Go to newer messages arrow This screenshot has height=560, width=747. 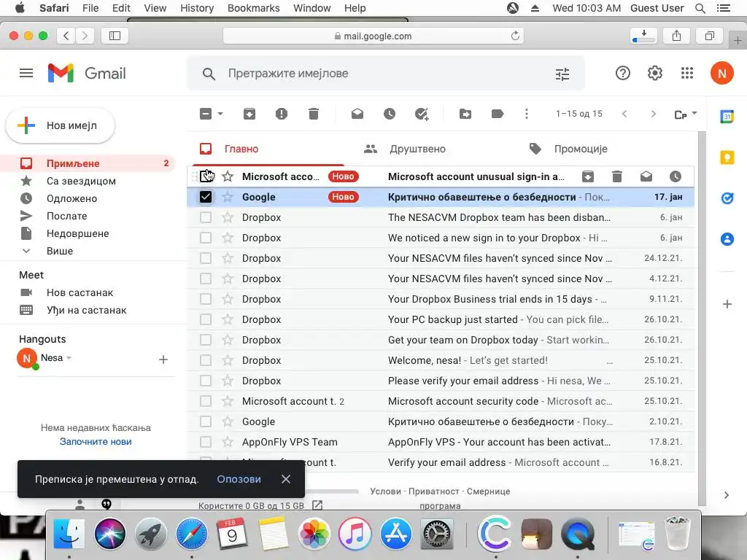pos(624,114)
